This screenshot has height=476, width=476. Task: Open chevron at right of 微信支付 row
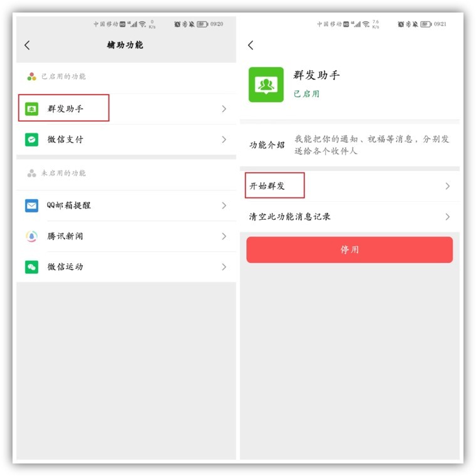(x=224, y=140)
